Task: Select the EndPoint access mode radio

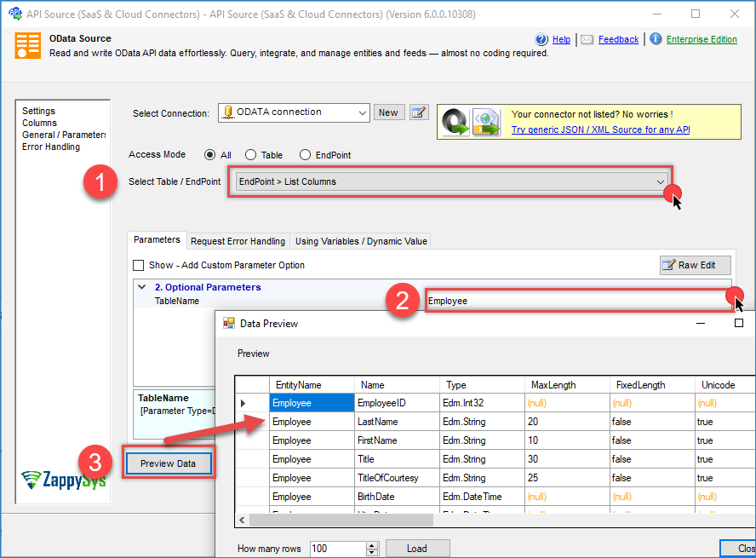Action: tap(305, 155)
